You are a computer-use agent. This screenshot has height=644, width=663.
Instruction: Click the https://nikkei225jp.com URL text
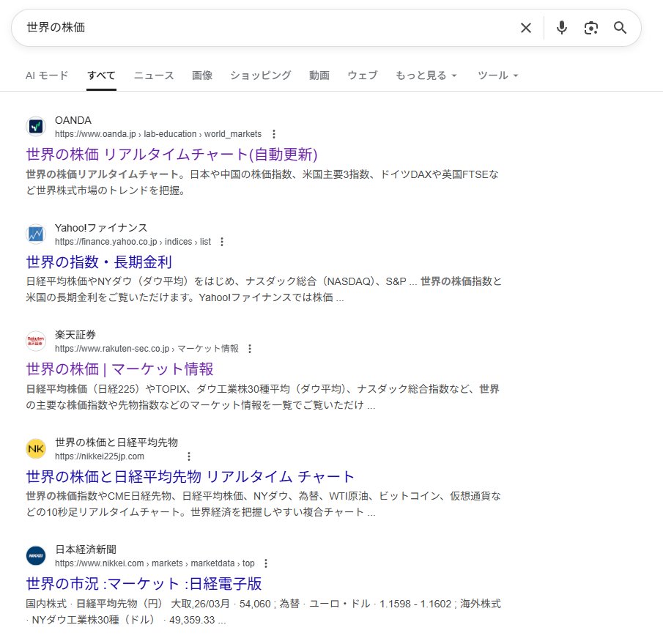100,456
